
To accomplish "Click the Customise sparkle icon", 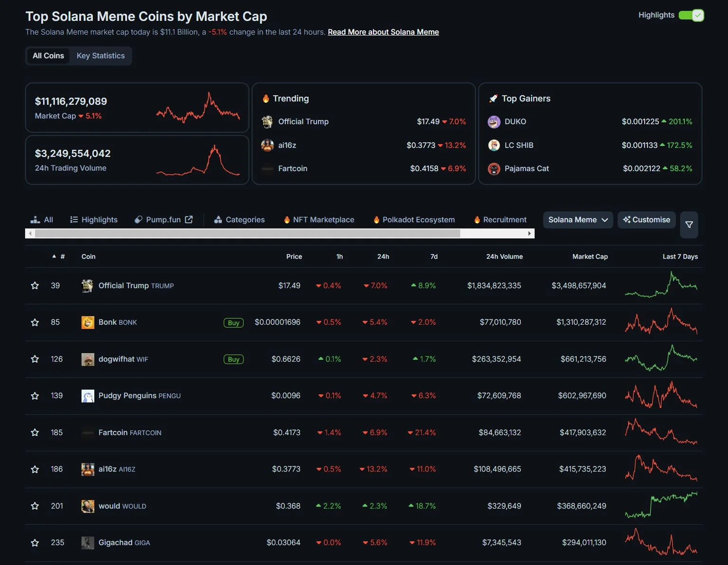I will pos(627,219).
